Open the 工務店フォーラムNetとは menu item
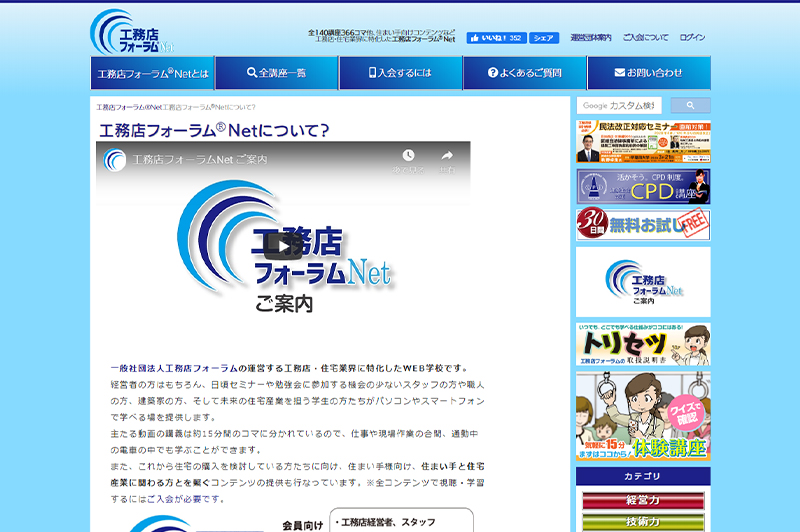 (x=153, y=73)
